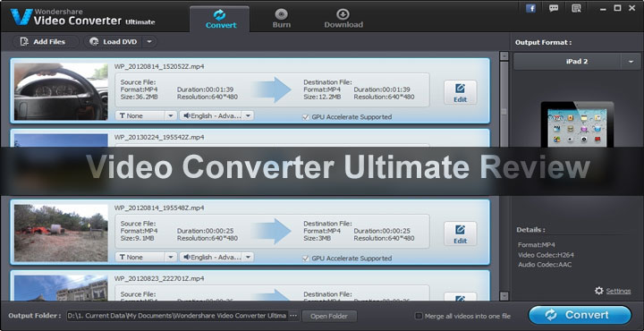Click the Open Folder button
The image size is (644, 331).
click(x=329, y=316)
